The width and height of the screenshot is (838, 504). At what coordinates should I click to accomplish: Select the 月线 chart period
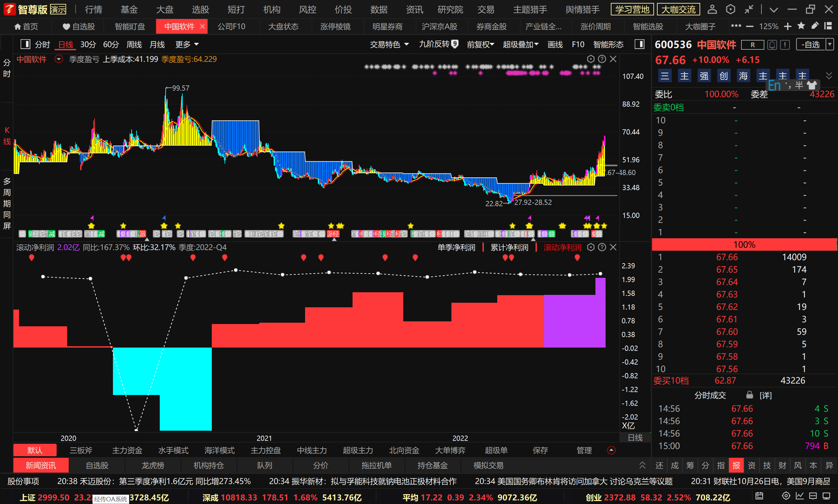tap(157, 45)
